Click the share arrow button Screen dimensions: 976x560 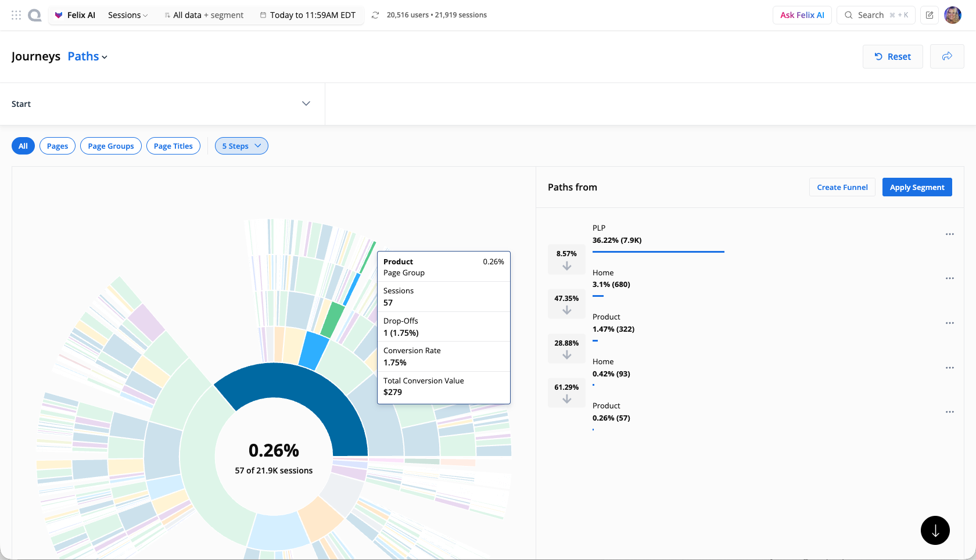pyautogui.click(x=947, y=56)
